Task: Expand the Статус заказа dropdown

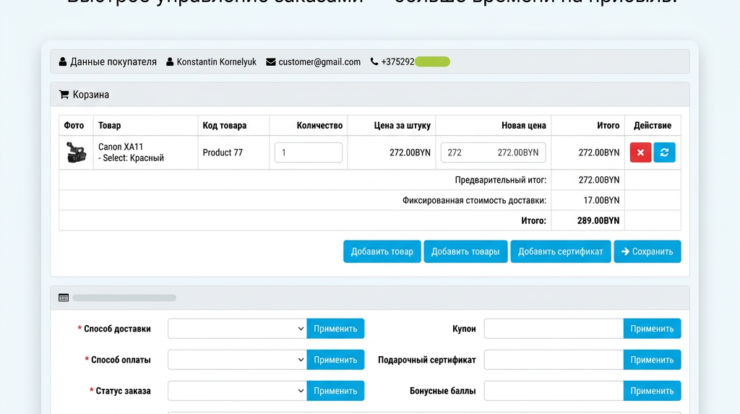Action: point(237,391)
